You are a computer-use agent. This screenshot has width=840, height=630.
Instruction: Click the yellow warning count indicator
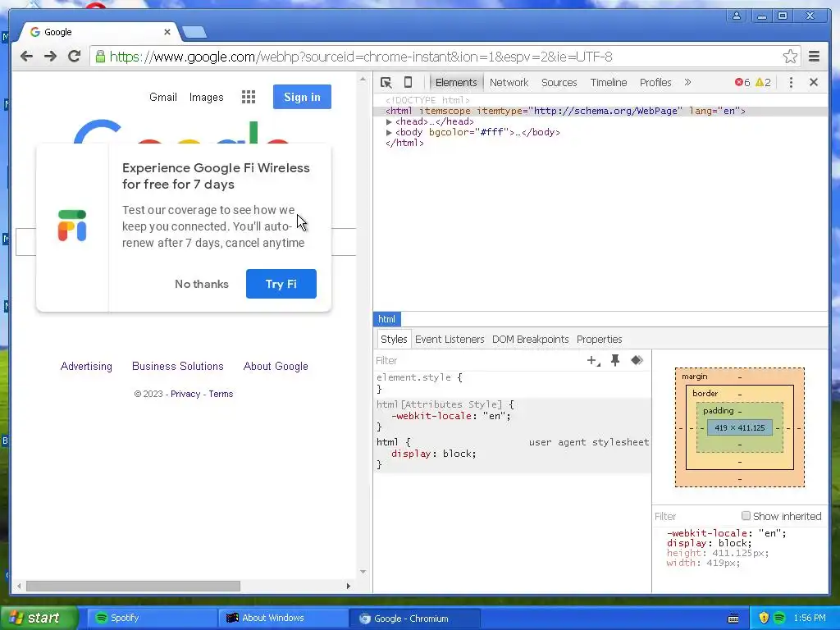763,83
